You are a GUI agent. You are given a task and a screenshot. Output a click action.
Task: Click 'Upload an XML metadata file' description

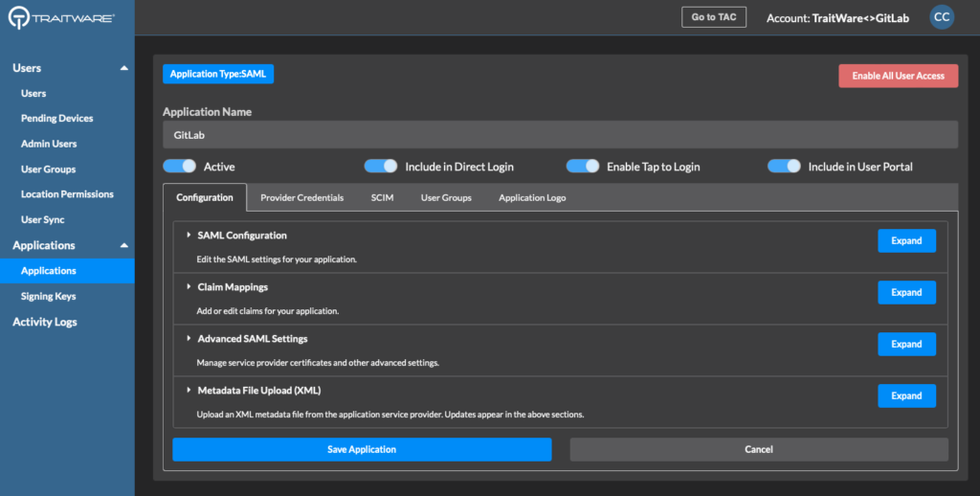click(390, 414)
